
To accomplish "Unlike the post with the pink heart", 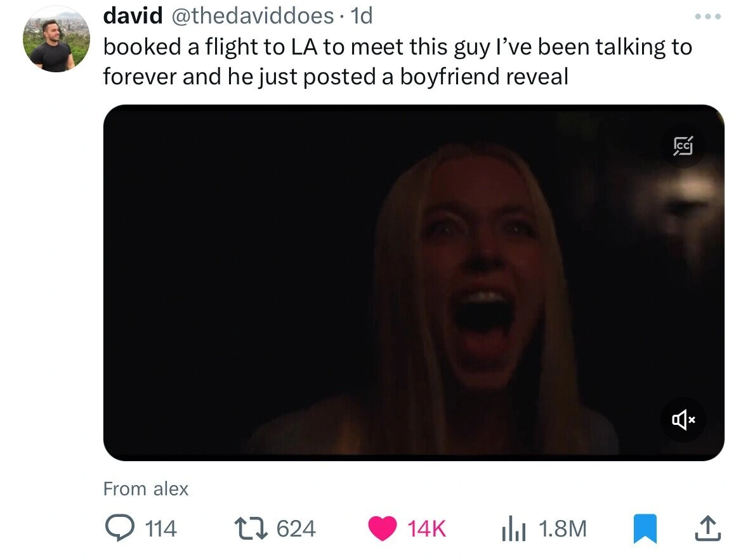I will tap(382, 528).
